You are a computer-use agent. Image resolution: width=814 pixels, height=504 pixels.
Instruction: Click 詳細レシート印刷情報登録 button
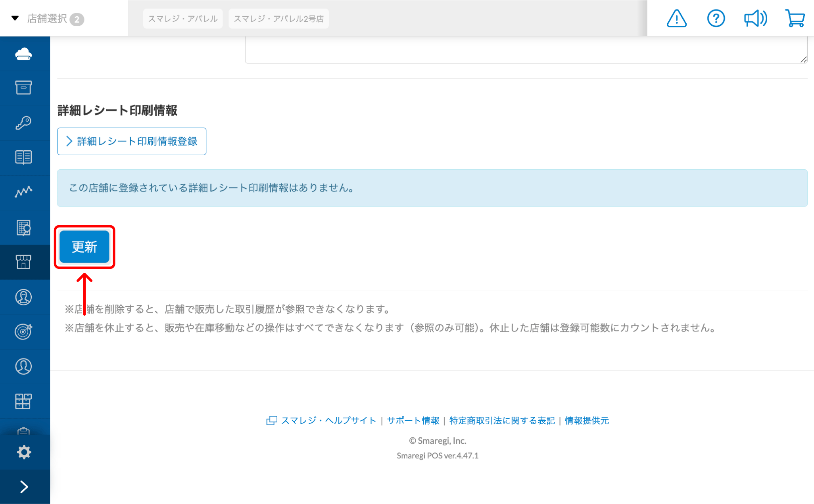tap(132, 141)
